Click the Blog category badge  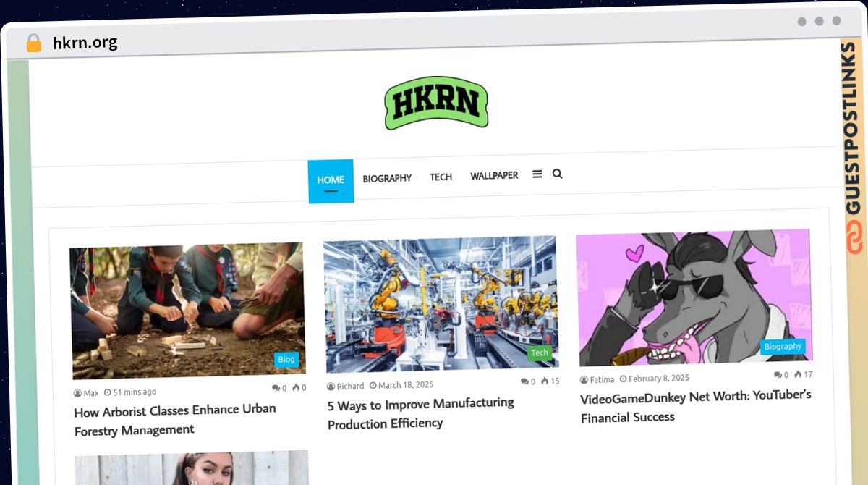pos(286,360)
